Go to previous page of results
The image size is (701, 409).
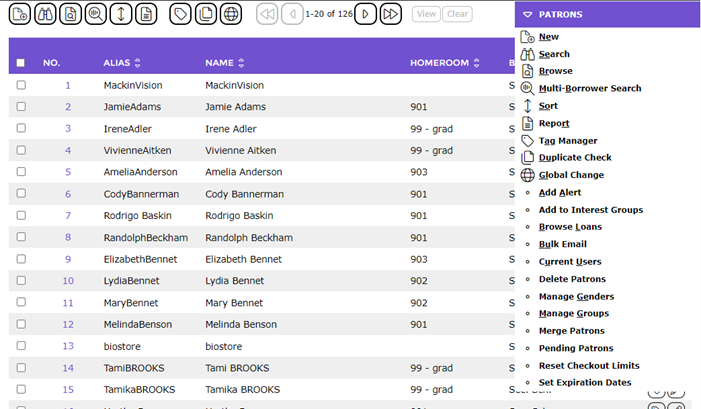292,14
